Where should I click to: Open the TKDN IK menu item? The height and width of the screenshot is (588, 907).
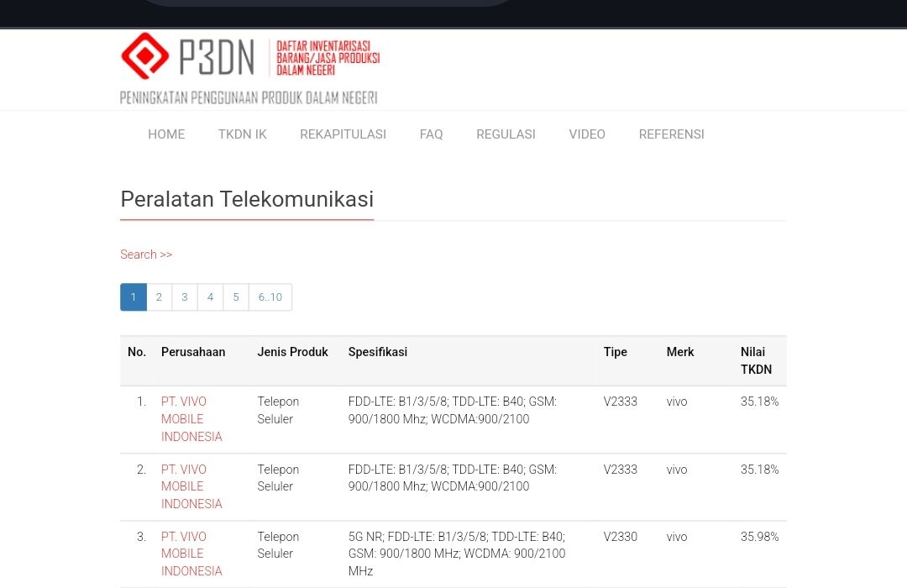(243, 134)
